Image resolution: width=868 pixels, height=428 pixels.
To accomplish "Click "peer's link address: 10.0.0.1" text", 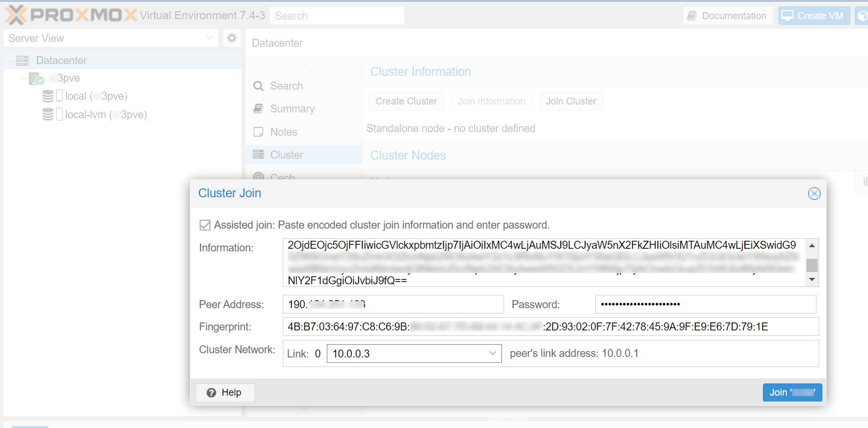I will click(574, 354).
